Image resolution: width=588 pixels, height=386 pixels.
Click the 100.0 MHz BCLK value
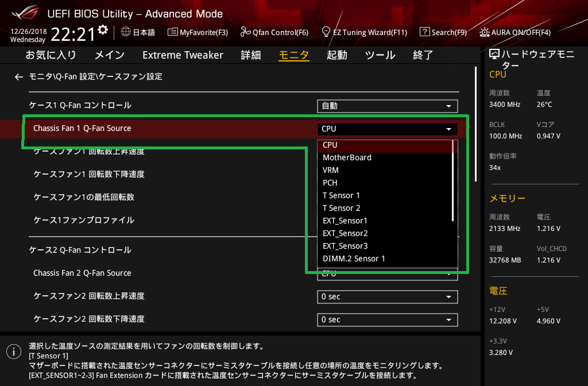505,136
